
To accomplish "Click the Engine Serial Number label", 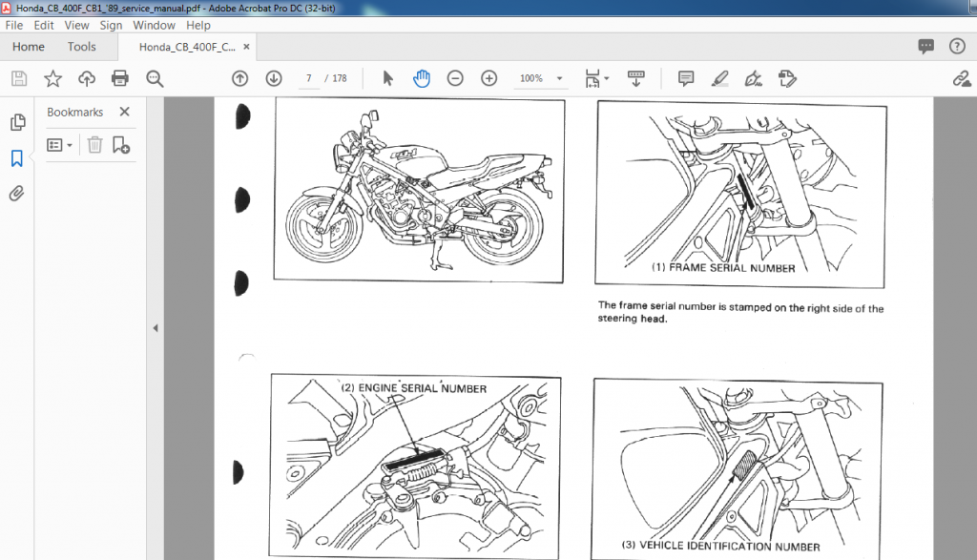I will click(414, 388).
